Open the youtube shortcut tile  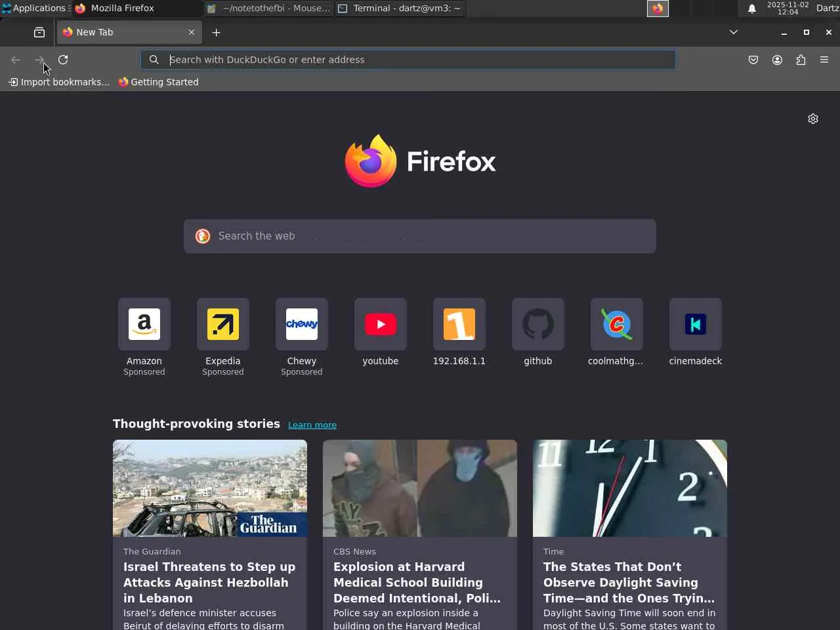(381, 324)
